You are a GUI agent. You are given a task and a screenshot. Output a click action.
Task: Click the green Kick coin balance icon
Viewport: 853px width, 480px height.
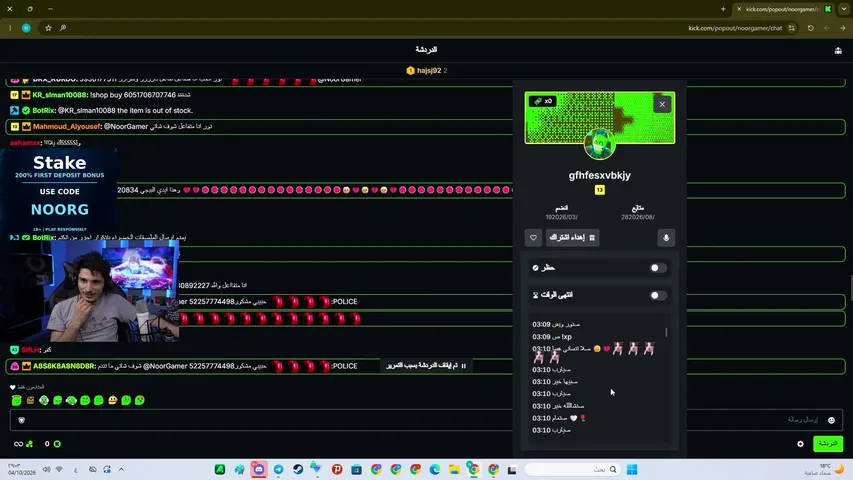click(57, 444)
